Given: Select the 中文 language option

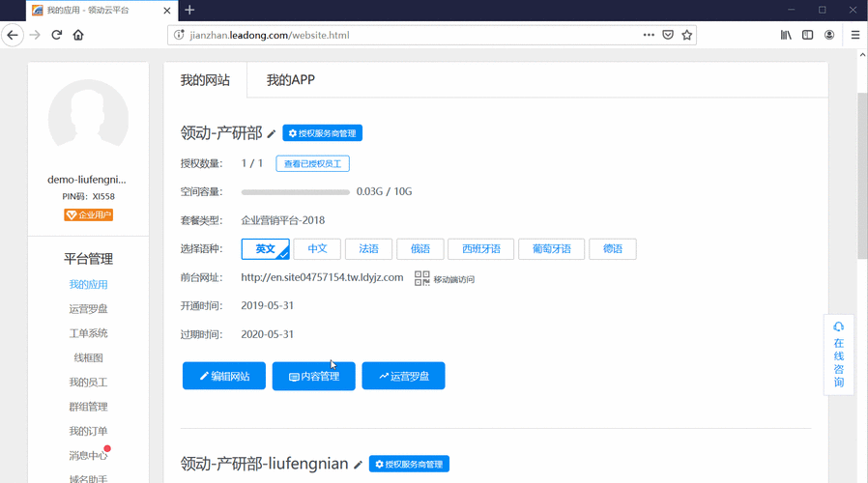Looking at the screenshot, I should tap(317, 249).
